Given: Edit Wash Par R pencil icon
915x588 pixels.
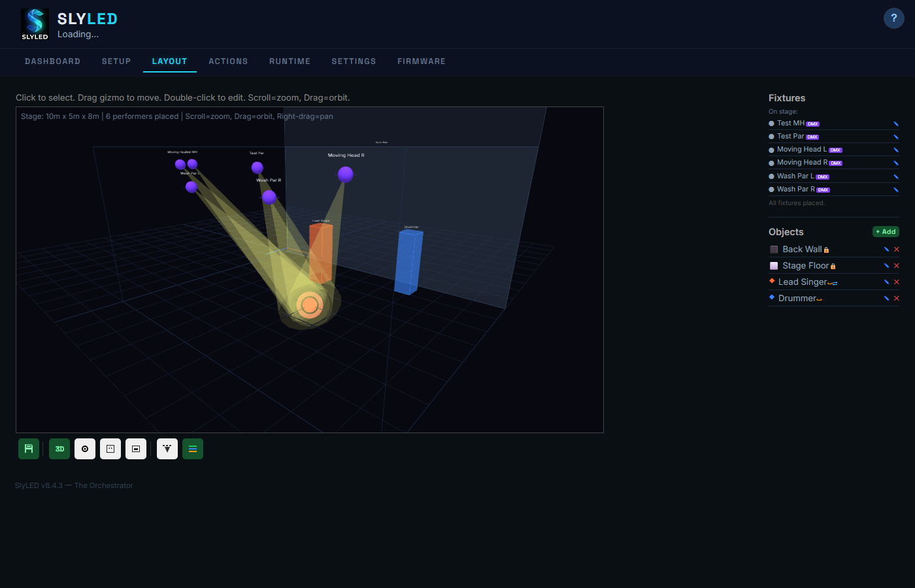Looking at the screenshot, I should tap(896, 189).
